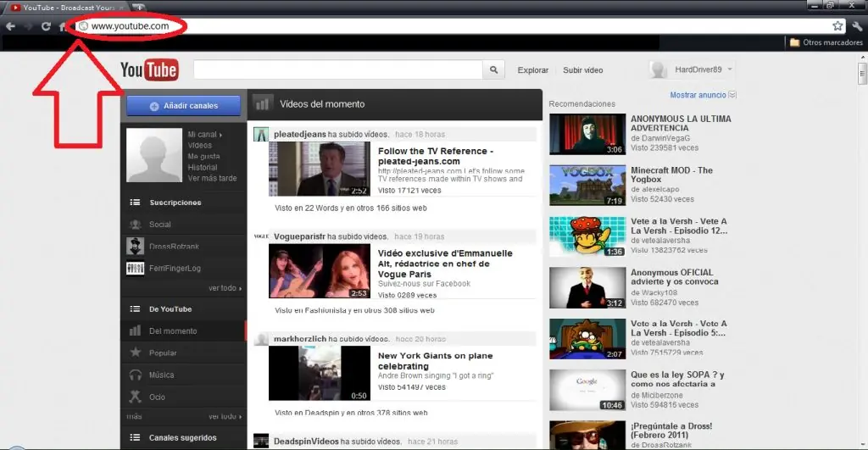Open Me gusta link under profile
Image resolution: width=868 pixels, height=450 pixels.
coord(203,157)
